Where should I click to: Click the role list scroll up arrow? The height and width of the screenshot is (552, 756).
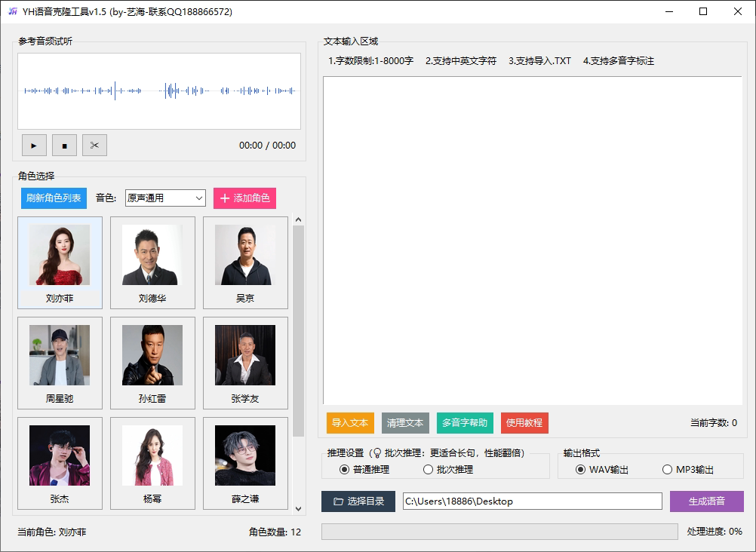299,220
